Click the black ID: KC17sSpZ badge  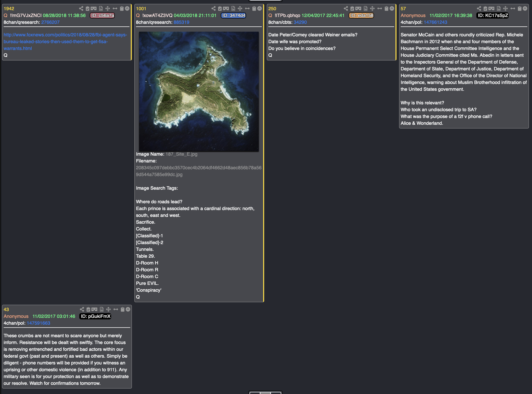click(493, 15)
